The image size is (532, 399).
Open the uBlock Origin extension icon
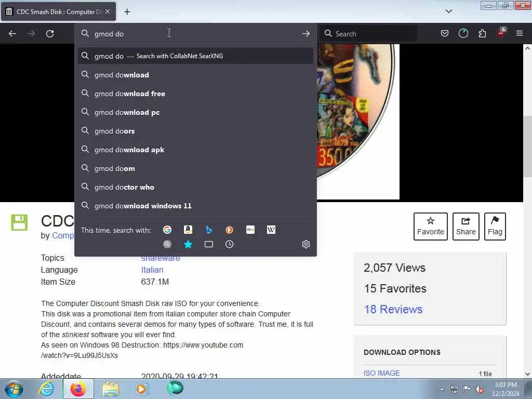click(x=501, y=33)
